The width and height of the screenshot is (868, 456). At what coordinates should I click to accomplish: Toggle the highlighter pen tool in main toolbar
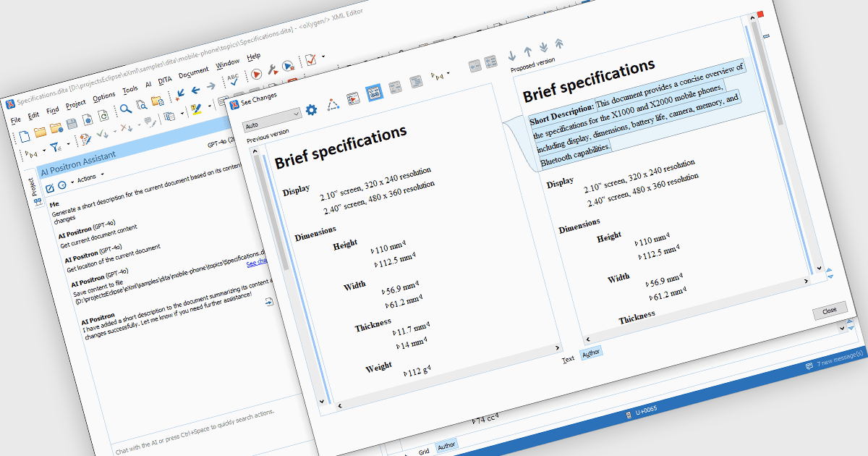point(195,111)
